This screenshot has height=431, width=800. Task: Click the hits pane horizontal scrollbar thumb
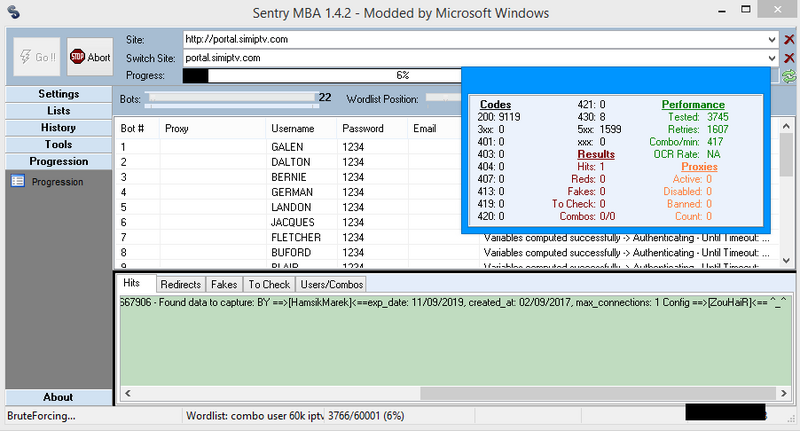point(598,393)
